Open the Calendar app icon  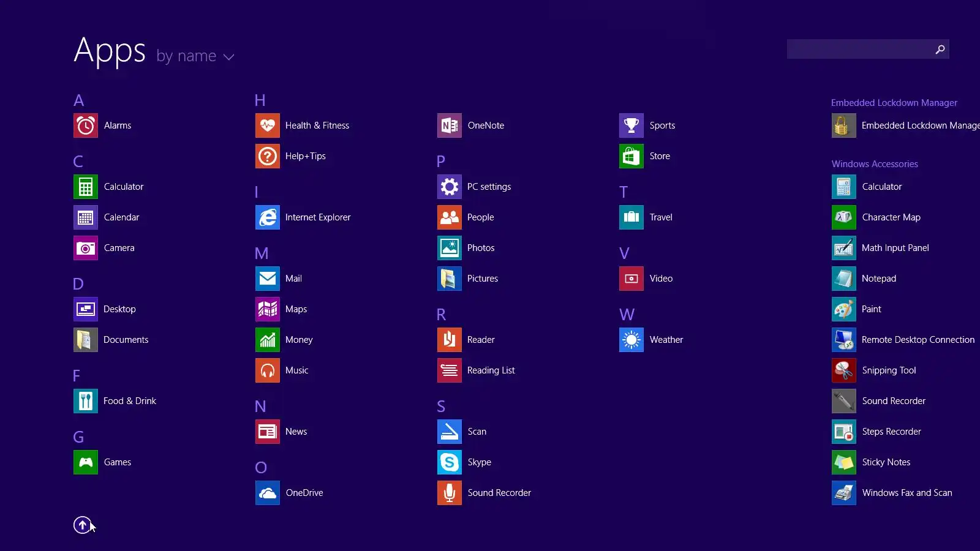coord(86,217)
